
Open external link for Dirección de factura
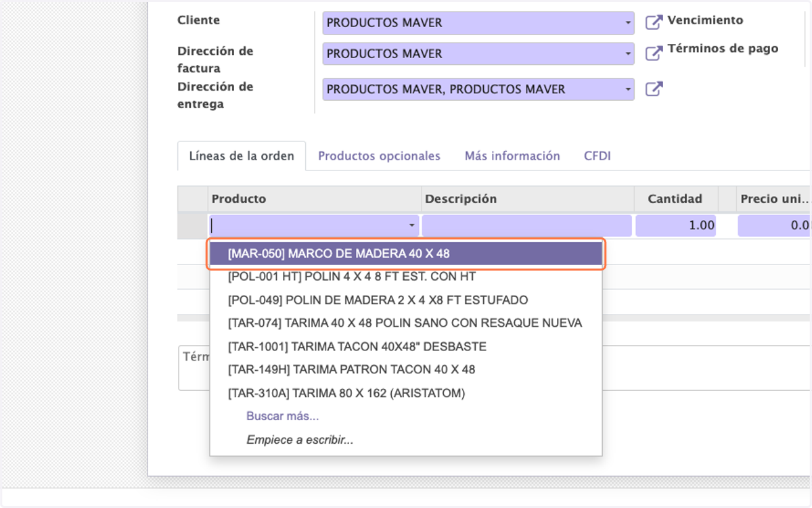(653, 53)
